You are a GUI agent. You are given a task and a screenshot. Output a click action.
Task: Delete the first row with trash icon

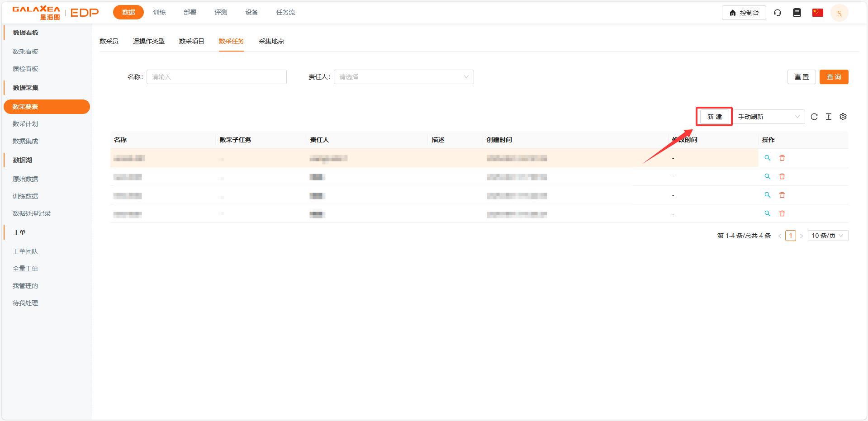click(782, 158)
